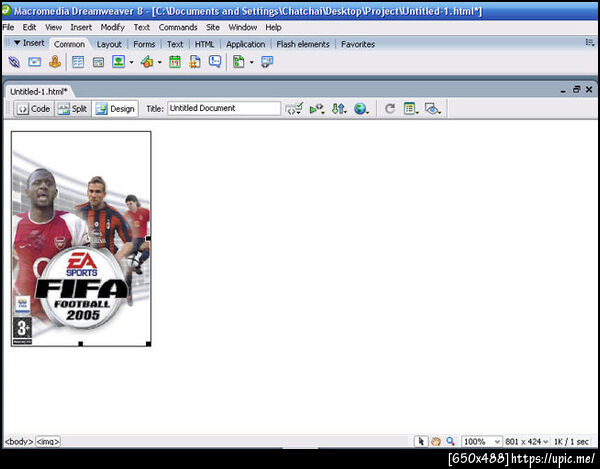Open the Site menu

213,27
